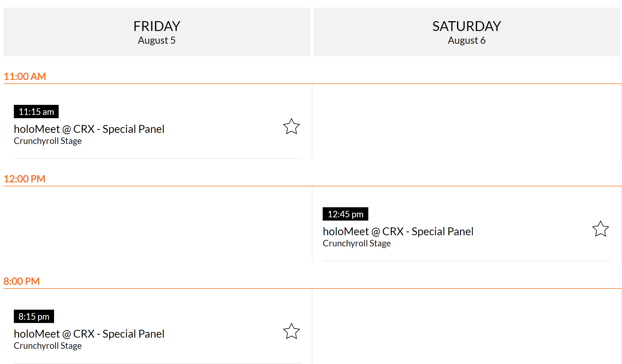Select Crunchyroll Stage under the 12:45 pm panel

click(x=357, y=243)
